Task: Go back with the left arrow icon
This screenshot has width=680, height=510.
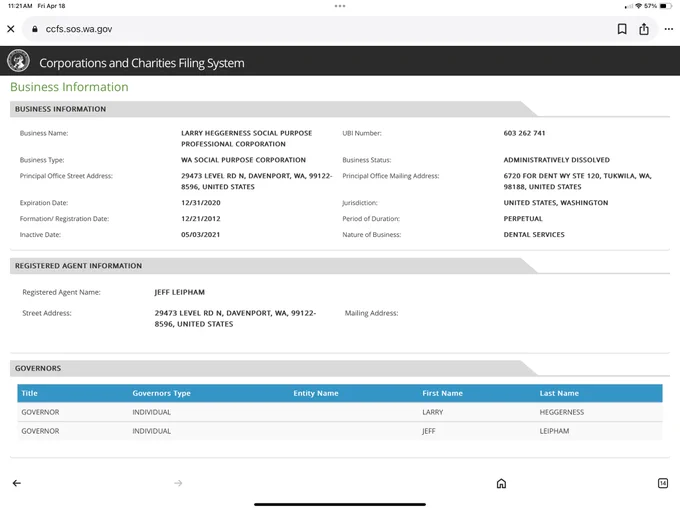Action: pos(16,483)
